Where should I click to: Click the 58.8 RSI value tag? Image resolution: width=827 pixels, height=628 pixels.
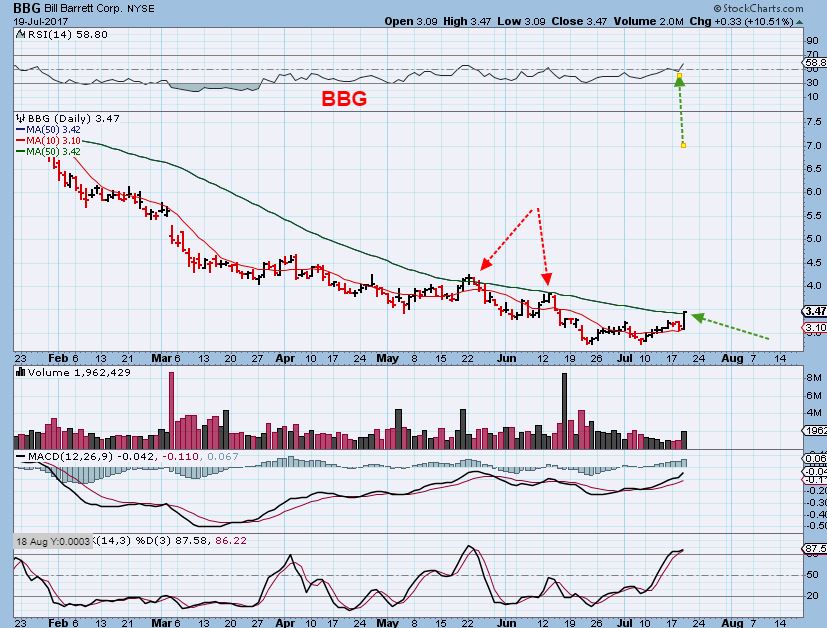tap(815, 62)
